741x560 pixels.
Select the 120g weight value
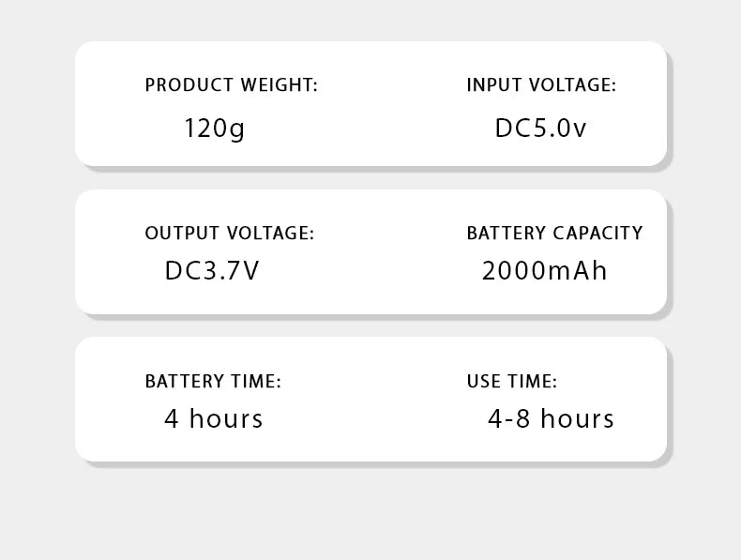click(x=215, y=129)
